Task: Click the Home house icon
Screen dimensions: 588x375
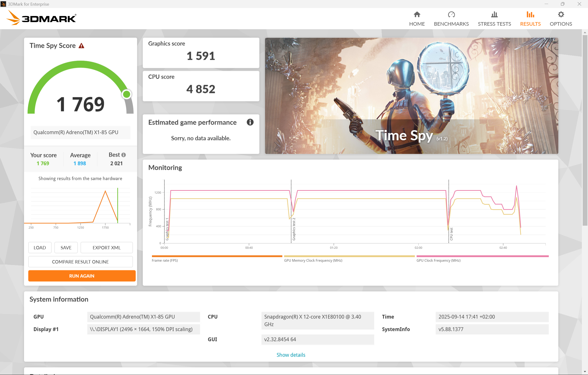Action: pyautogui.click(x=417, y=15)
